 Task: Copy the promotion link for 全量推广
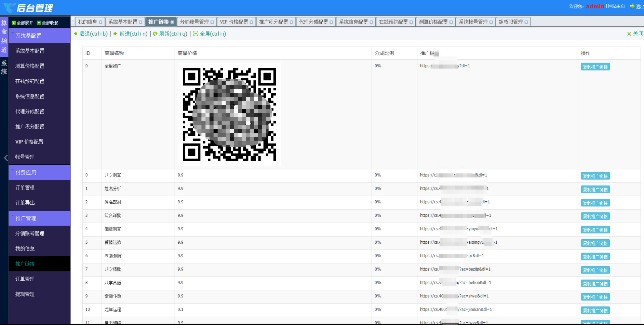click(595, 67)
